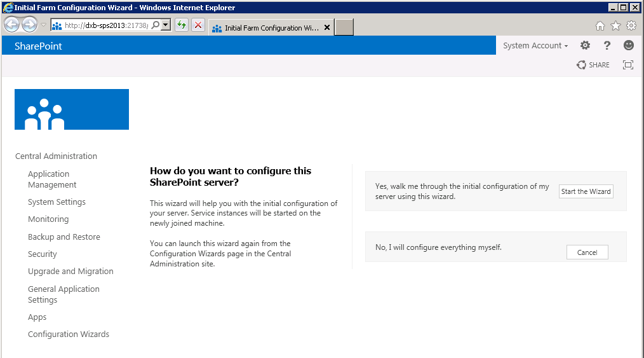Open Backup and Restore
This screenshot has height=358, width=644.
64,237
